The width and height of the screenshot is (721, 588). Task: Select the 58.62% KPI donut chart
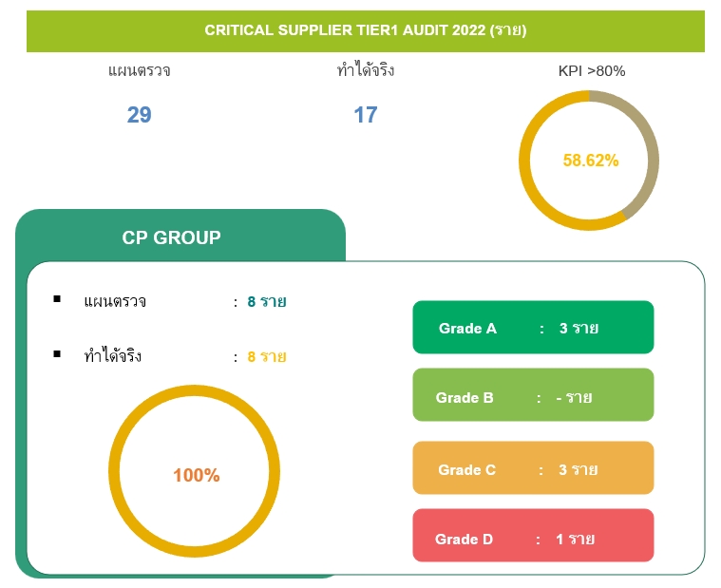click(x=589, y=161)
